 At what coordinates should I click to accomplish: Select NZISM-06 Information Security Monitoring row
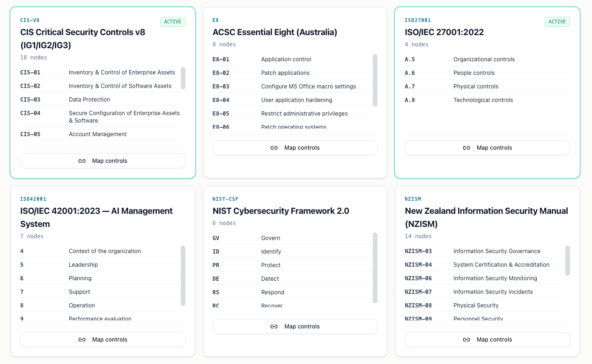(485, 278)
